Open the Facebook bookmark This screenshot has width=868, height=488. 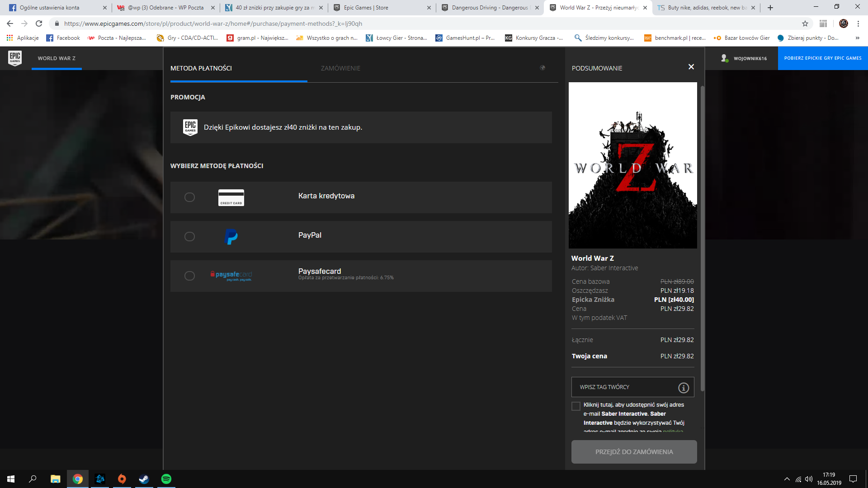[x=63, y=38]
